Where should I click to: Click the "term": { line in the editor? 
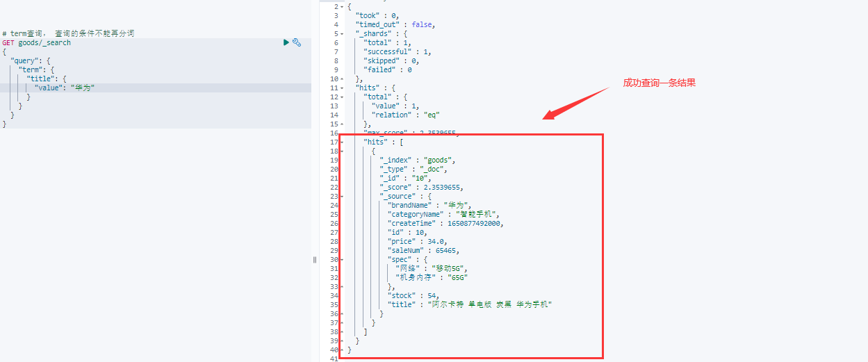coord(37,69)
